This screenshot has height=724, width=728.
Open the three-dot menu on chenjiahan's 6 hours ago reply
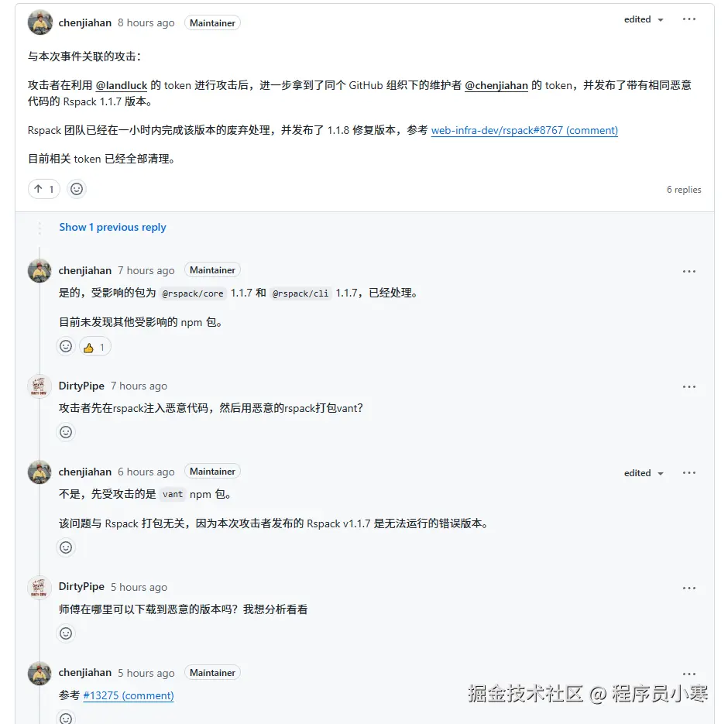[x=689, y=473]
